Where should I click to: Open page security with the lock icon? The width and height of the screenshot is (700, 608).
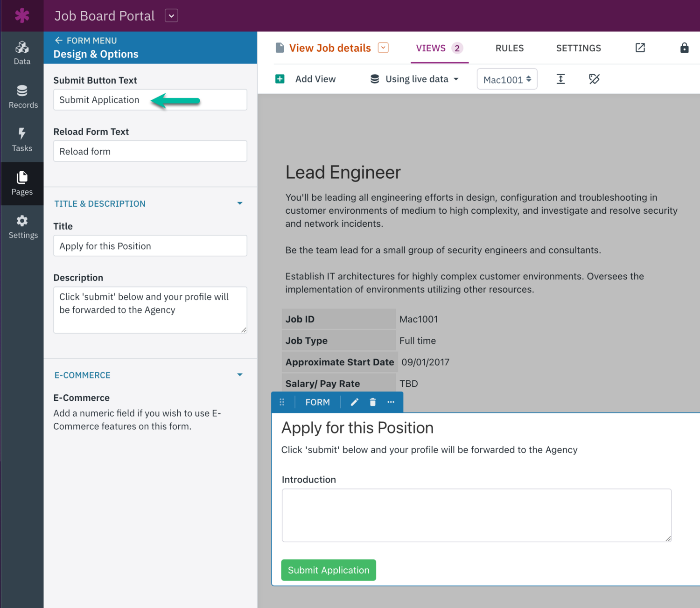click(684, 48)
